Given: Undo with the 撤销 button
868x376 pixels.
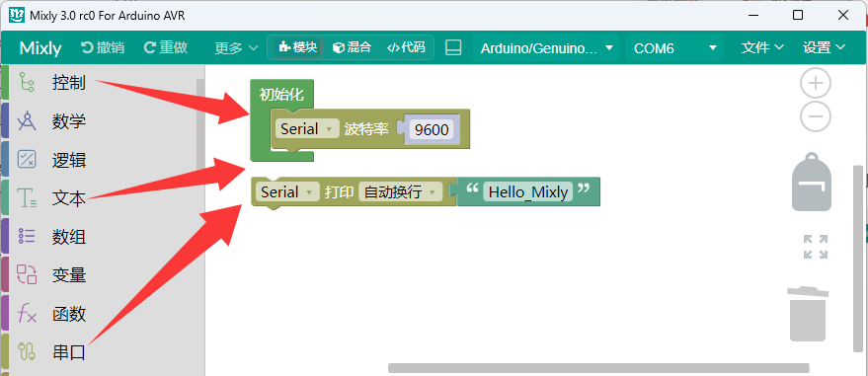Looking at the screenshot, I should click(103, 47).
